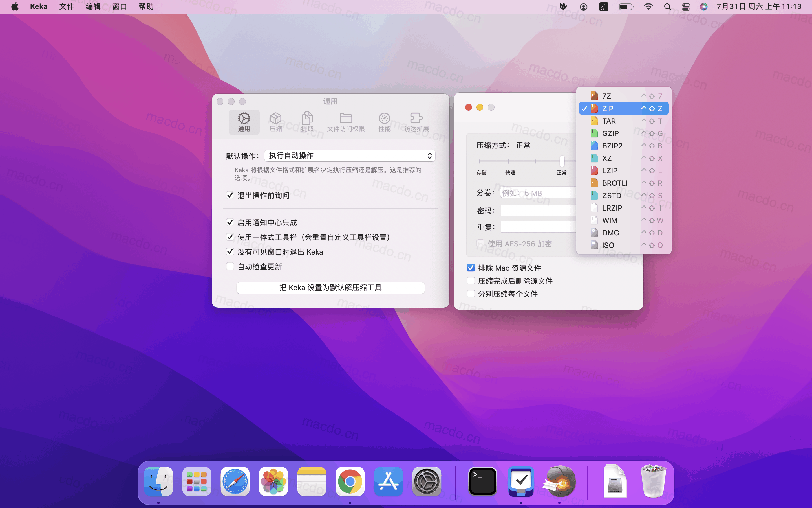Click the Wi-Fi status icon
Screen dimensions: 812x508
click(x=648, y=7)
